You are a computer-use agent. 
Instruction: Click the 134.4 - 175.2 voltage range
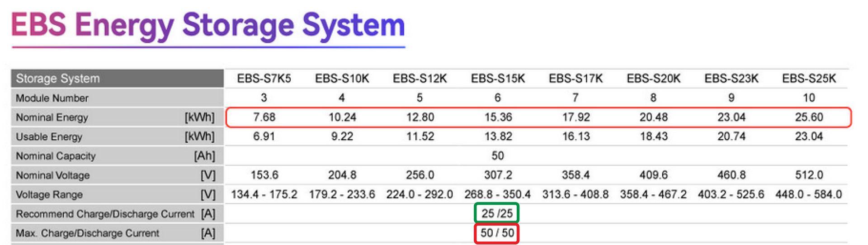264,194
